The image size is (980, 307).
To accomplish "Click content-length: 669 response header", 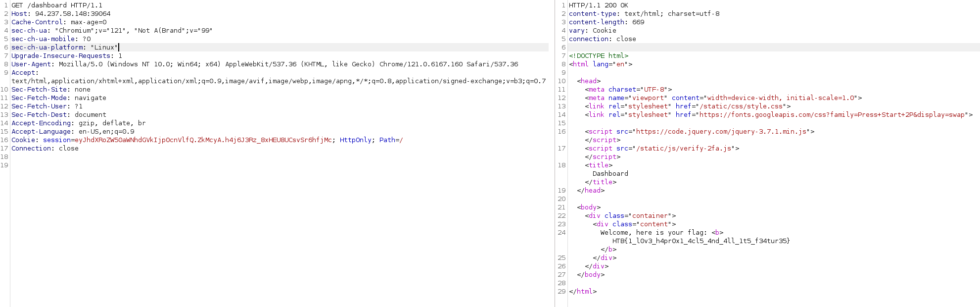I will coord(607,22).
